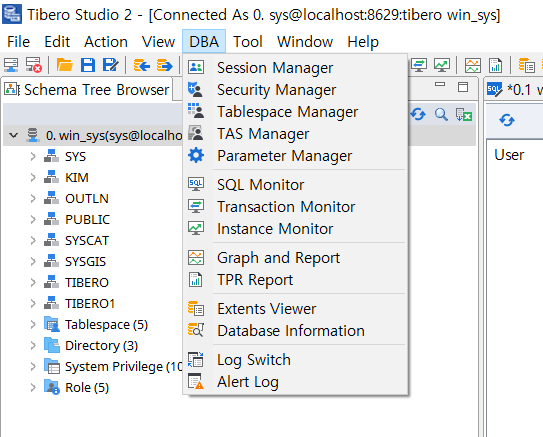Click the Parameter Manager gear icon
This screenshot has width=543, height=437.
[196, 155]
